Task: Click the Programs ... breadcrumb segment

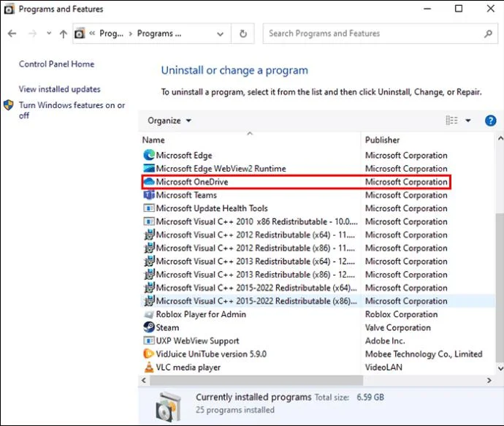Action: pyautogui.click(x=159, y=34)
